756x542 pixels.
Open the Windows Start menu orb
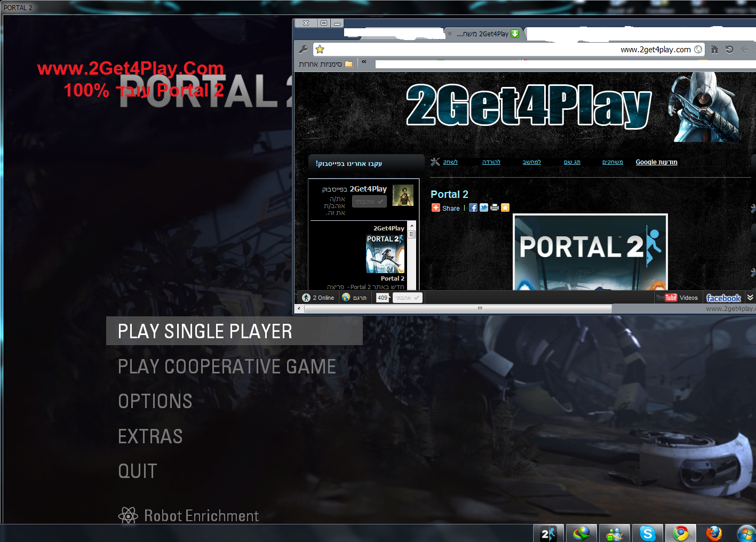click(746, 533)
